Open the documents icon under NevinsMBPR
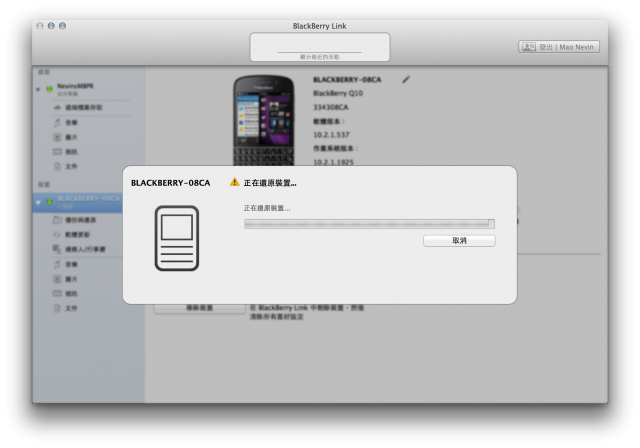 click(x=57, y=166)
